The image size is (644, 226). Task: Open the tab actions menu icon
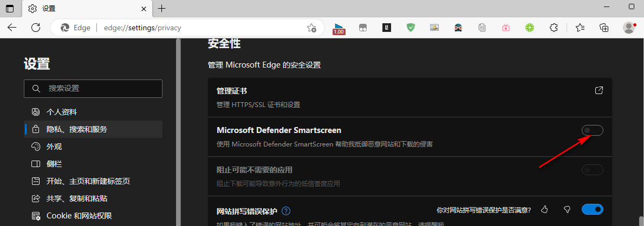coord(10,9)
